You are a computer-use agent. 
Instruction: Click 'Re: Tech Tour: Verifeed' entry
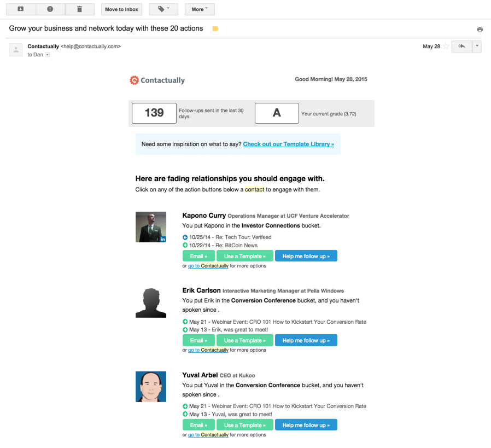pyautogui.click(x=243, y=237)
